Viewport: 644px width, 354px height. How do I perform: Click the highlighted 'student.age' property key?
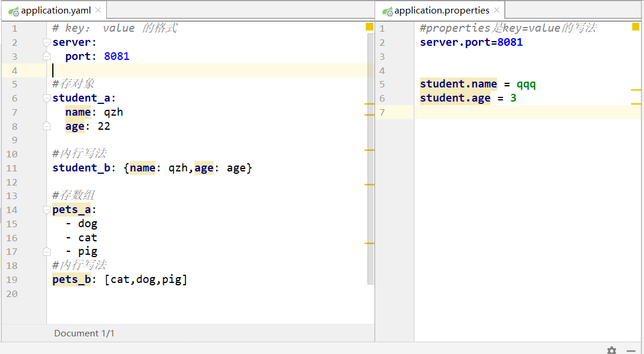tap(455, 98)
